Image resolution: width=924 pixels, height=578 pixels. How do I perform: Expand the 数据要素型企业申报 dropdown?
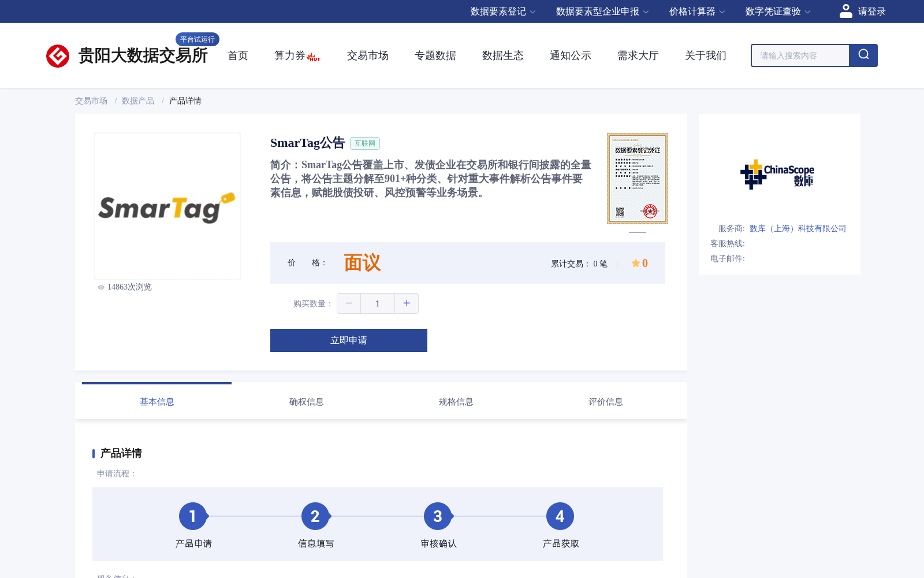coord(602,12)
